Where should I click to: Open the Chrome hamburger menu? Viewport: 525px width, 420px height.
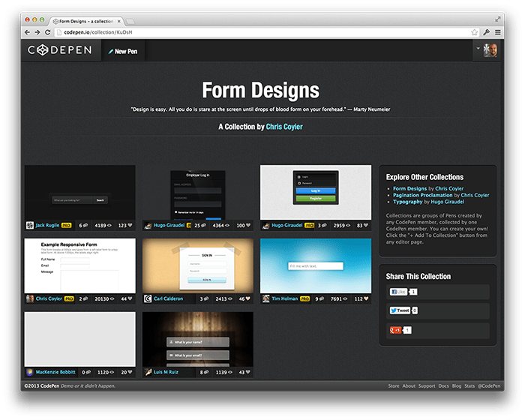(x=498, y=32)
